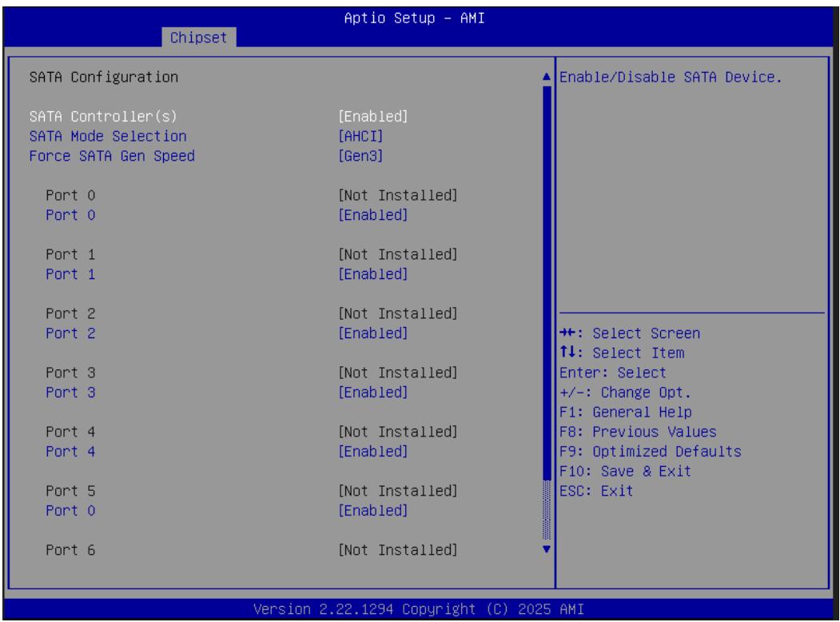Screen dimensions: 840x622
Task: Open the blue Port 3 Enabled option list
Action: pos(373,393)
